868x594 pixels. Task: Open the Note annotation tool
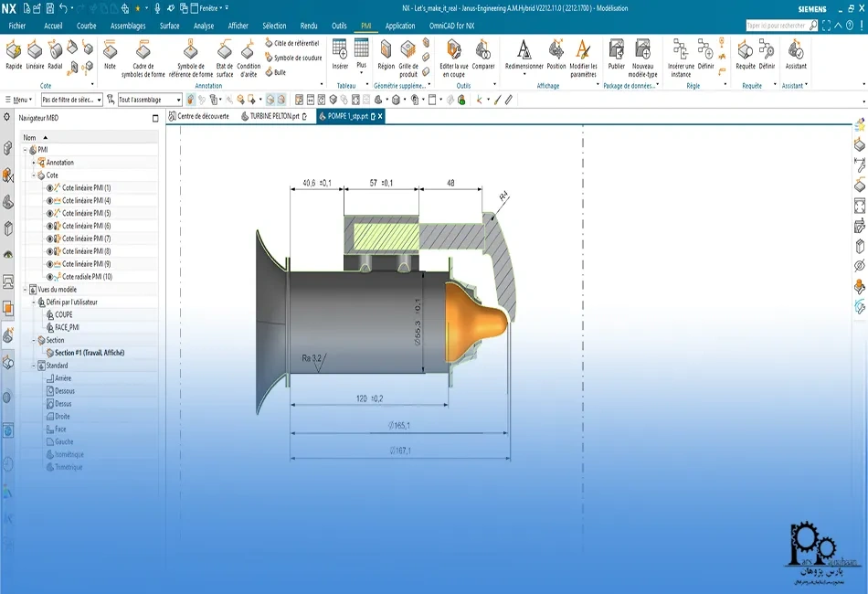pyautogui.click(x=111, y=53)
